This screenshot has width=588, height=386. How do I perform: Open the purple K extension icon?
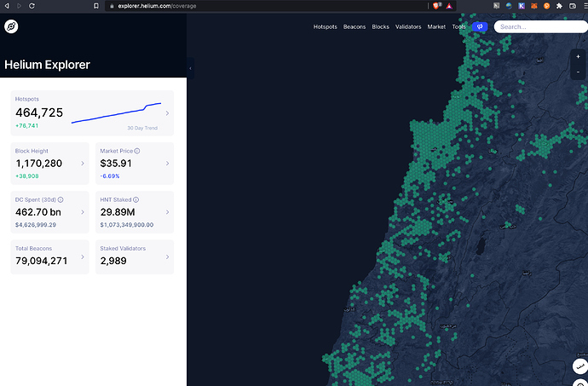pyautogui.click(x=522, y=6)
